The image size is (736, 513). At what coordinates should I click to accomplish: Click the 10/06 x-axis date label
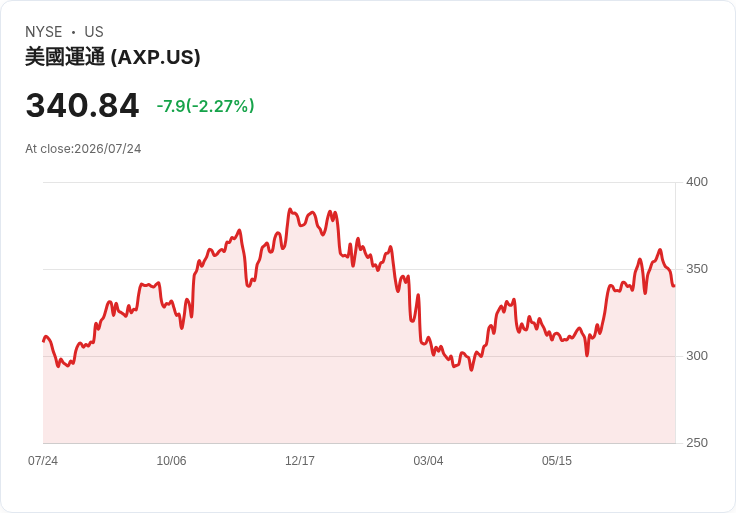(171, 461)
